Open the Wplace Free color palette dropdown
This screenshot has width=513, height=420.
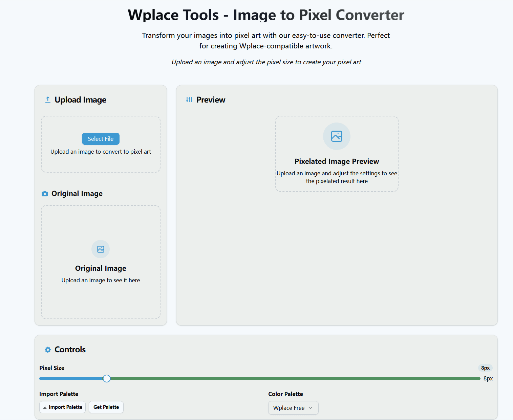(293, 408)
